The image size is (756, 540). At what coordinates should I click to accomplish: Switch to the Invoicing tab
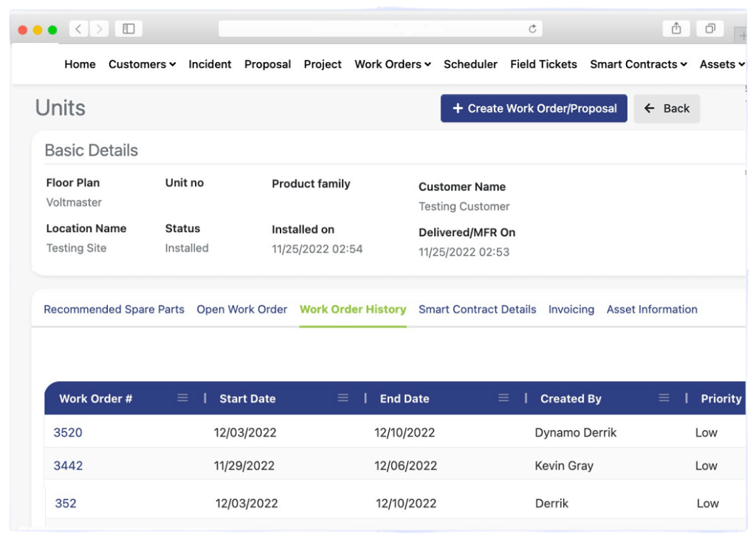coord(571,310)
